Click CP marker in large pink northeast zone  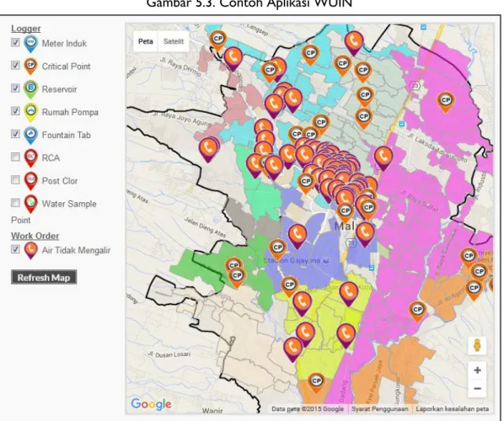click(446, 101)
